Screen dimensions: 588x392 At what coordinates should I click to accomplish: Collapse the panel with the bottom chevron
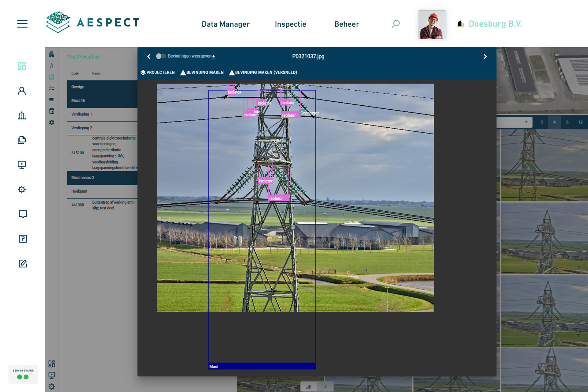click(x=325, y=386)
